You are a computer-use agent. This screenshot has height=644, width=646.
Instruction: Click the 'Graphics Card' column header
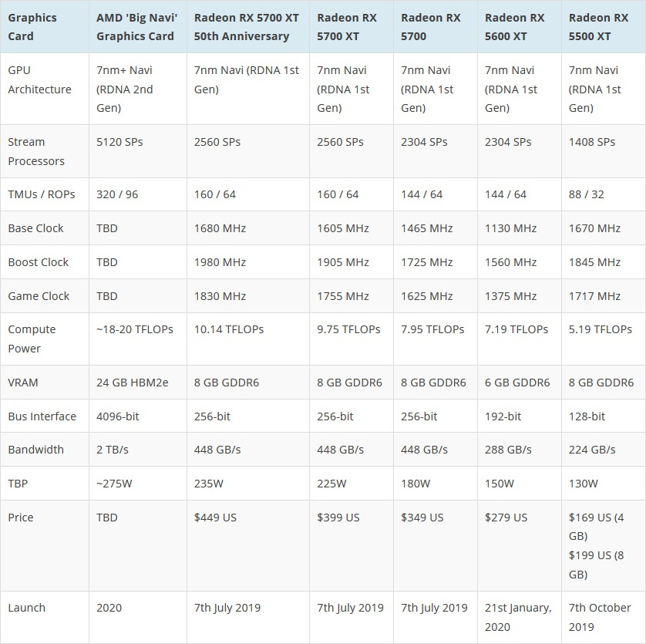coord(45,27)
